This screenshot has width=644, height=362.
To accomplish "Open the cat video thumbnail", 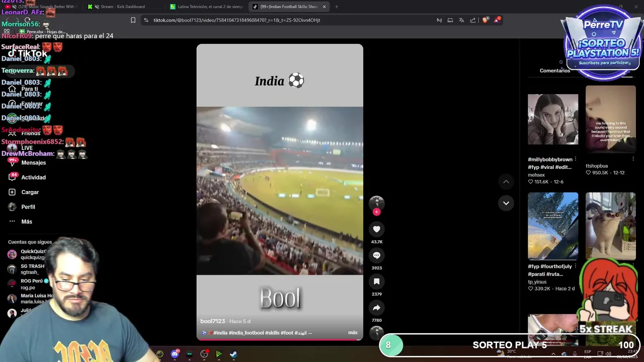I will point(611,226).
